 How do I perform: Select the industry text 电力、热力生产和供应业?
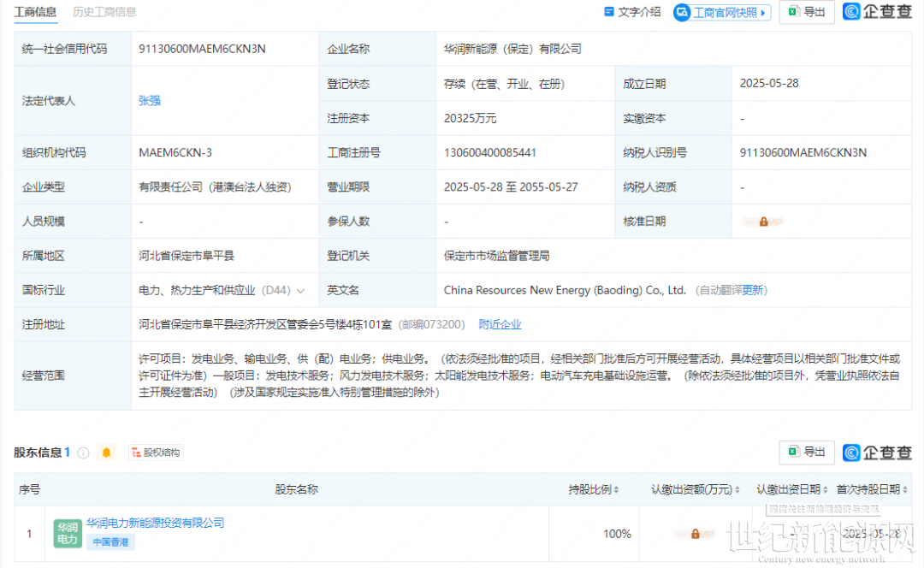pos(197,290)
